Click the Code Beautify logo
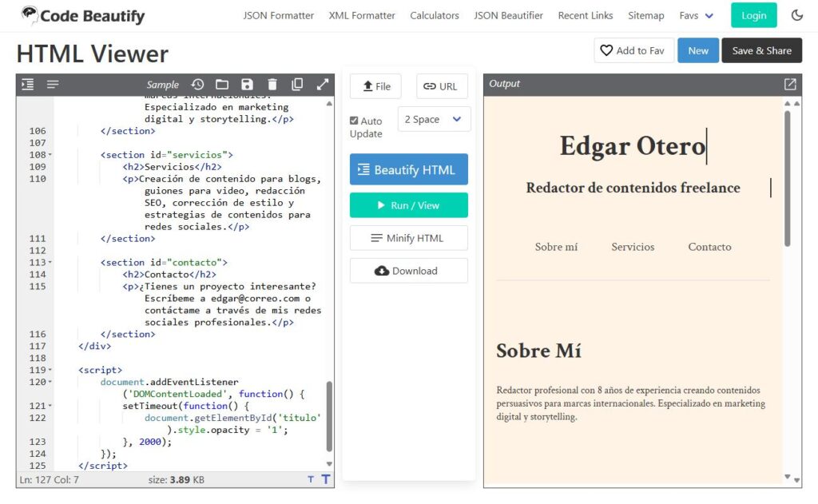This screenshot has width=818, height=504. pyautogui.click(x=82, y=16)
